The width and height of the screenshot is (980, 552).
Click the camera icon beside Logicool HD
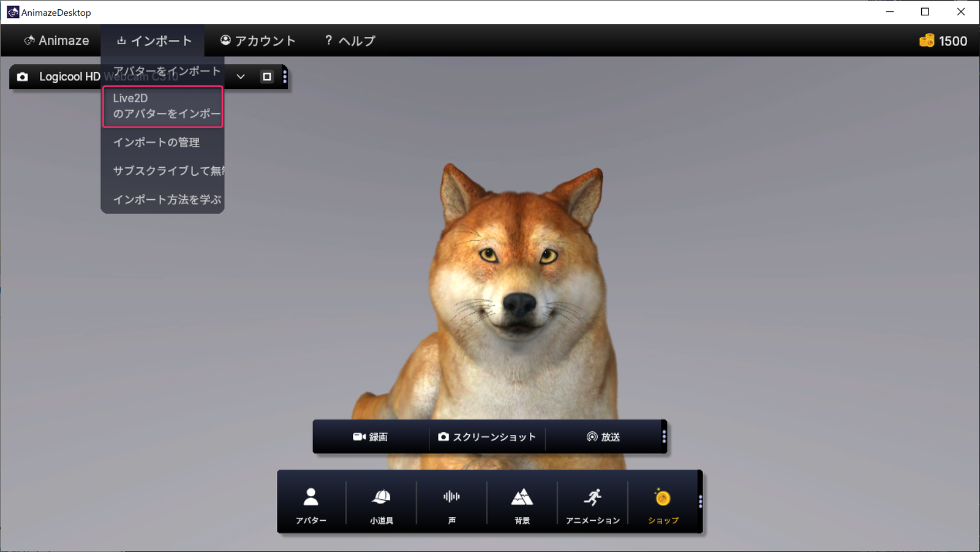[23, 77]
